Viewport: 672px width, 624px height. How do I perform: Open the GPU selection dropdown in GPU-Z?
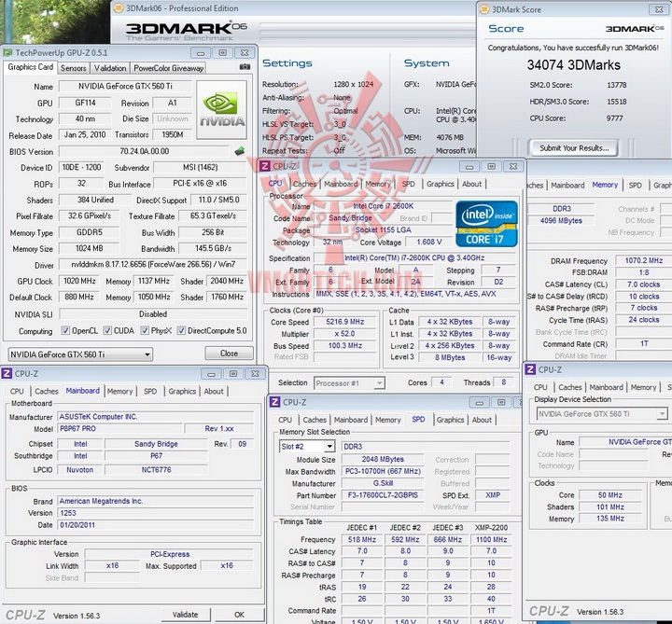tap(80, 354)
